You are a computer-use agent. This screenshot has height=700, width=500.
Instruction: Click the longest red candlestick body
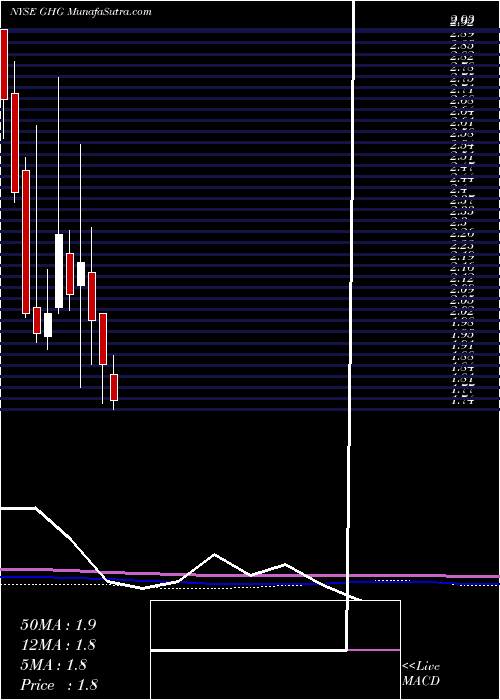click(26, 242)
